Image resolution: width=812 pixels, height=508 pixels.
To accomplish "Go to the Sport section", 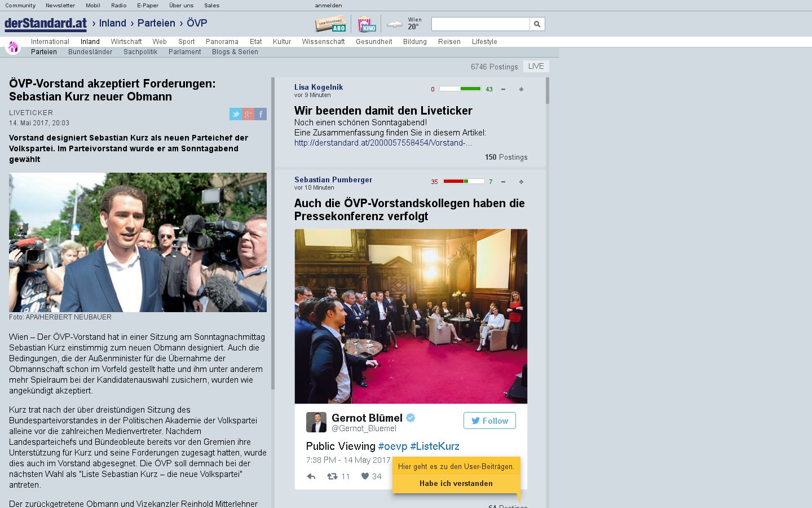I will click(x=187, y=42).
